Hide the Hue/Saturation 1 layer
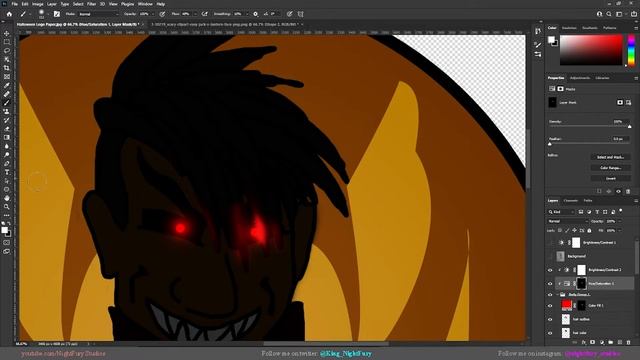The image size is (640, 360). tap(550, 284)
